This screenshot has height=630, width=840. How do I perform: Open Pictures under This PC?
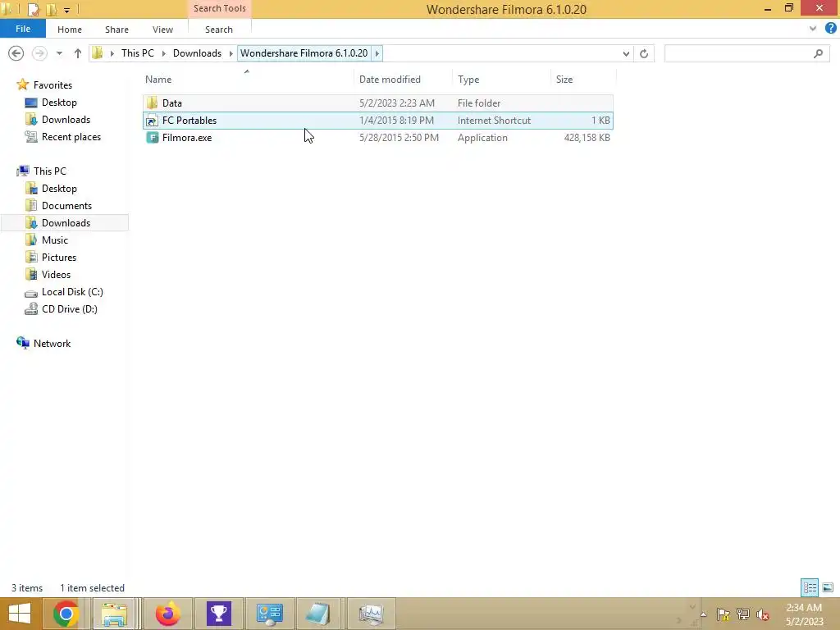(x=59, y=257)
